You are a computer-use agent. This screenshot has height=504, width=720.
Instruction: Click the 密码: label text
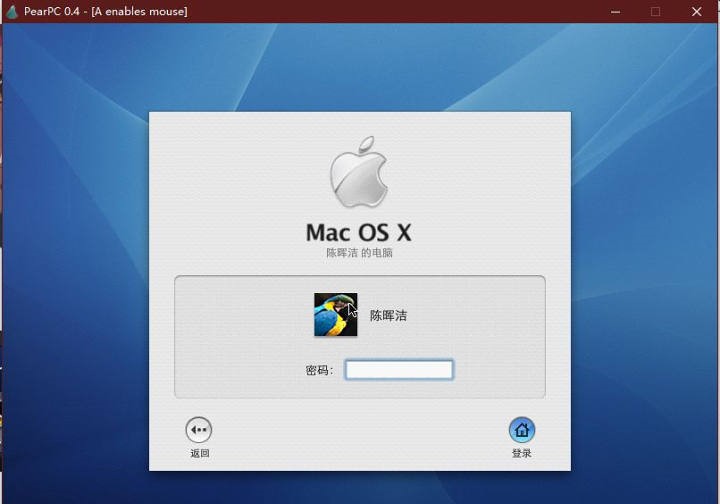click(319, 370)
